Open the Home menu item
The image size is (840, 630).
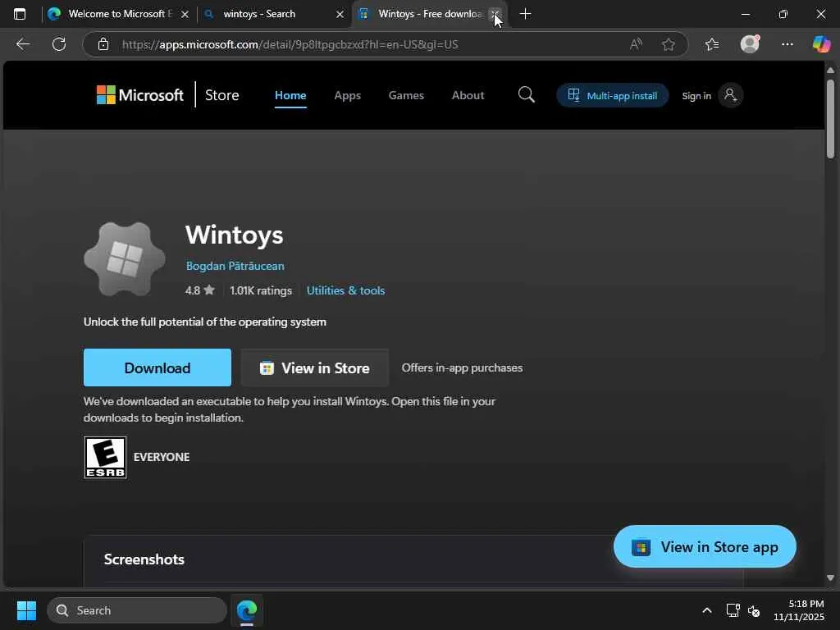pyautogui.click(x=290, y=95)
